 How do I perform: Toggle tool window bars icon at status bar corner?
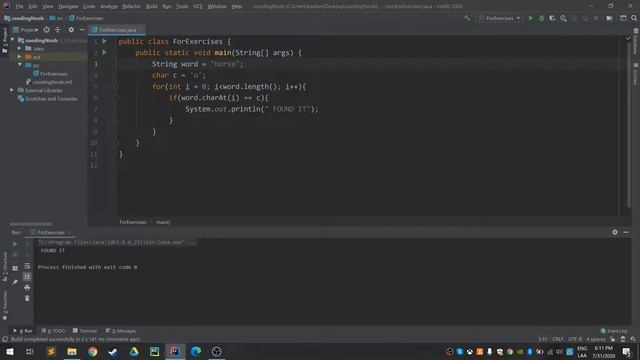4,339
